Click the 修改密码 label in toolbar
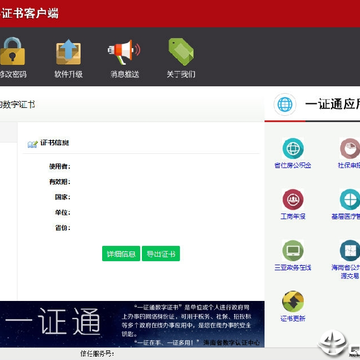 (x=13, y=74)
